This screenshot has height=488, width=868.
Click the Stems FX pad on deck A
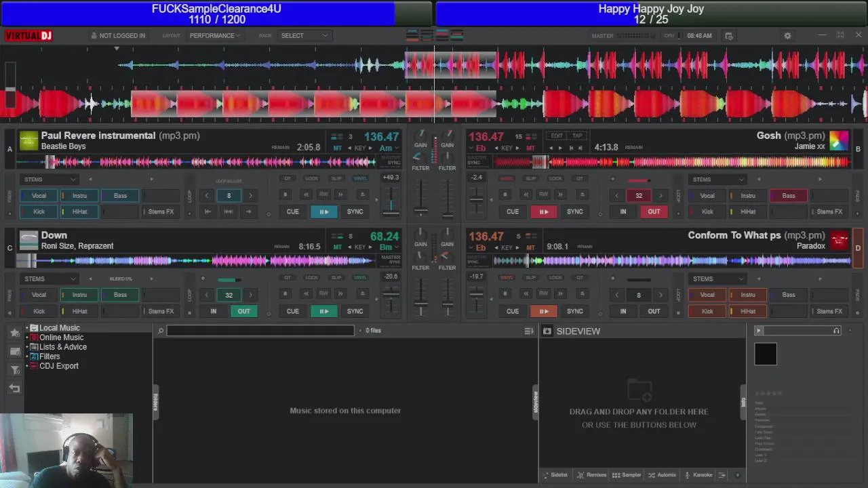(x=161, y=211)
